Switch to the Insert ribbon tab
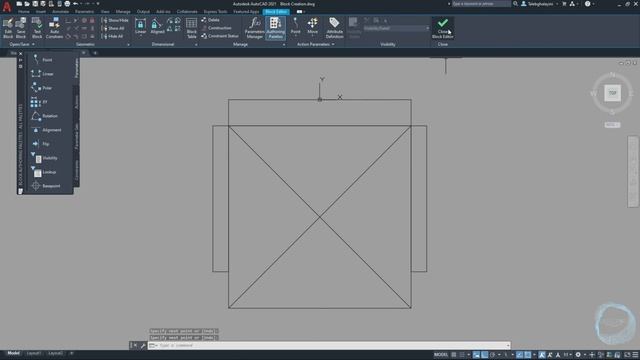The height and width of the screenshot is (360, 640). tap(41, 12)
